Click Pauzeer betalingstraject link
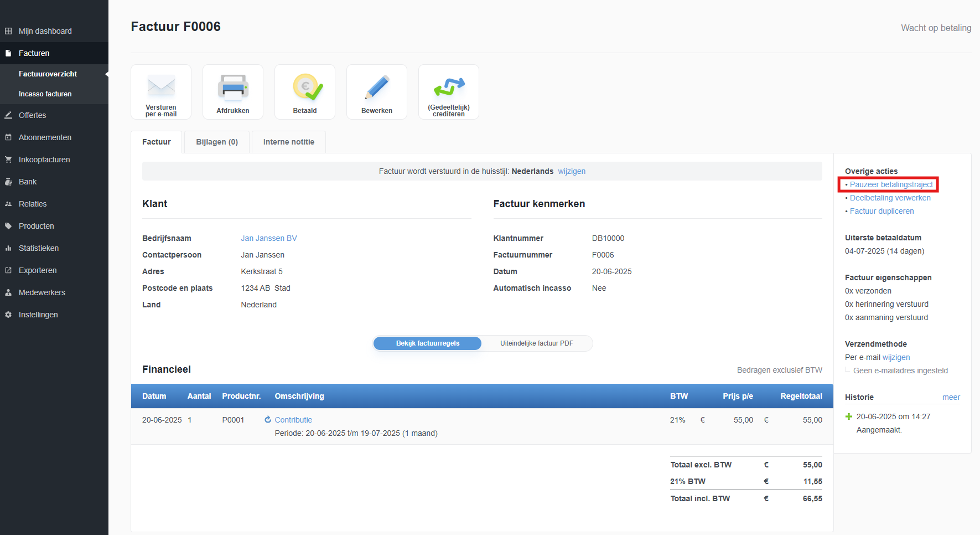 [891, 184]
